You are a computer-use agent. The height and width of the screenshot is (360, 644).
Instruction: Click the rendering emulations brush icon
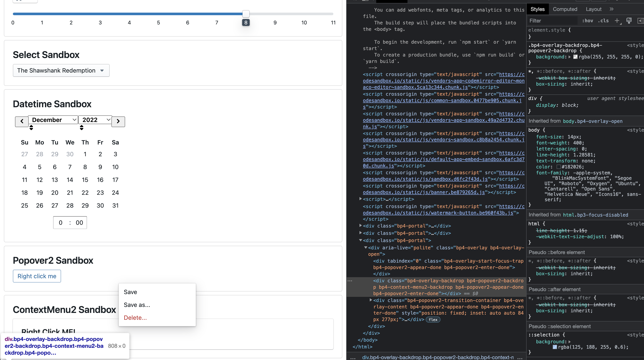tap(629, 21)
